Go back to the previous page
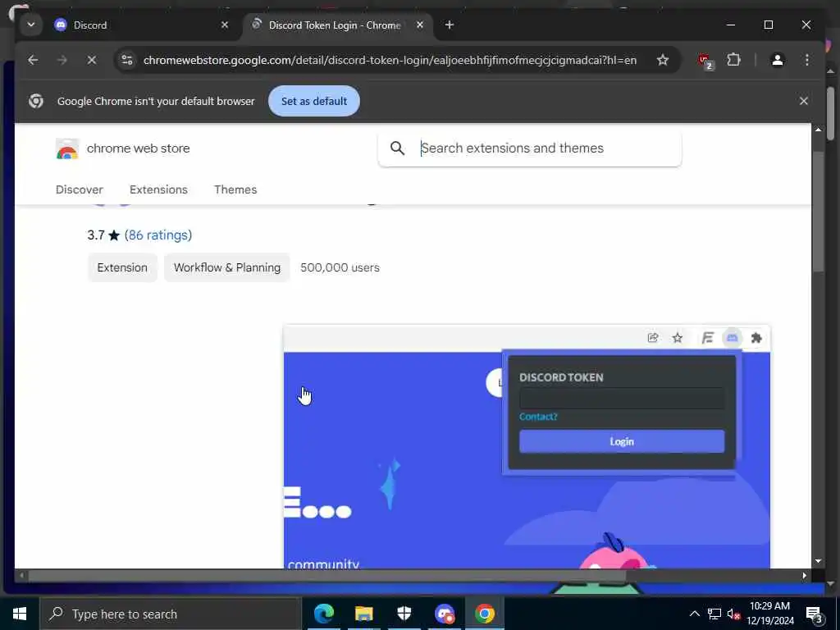The image size is (840, 630). 33,60
